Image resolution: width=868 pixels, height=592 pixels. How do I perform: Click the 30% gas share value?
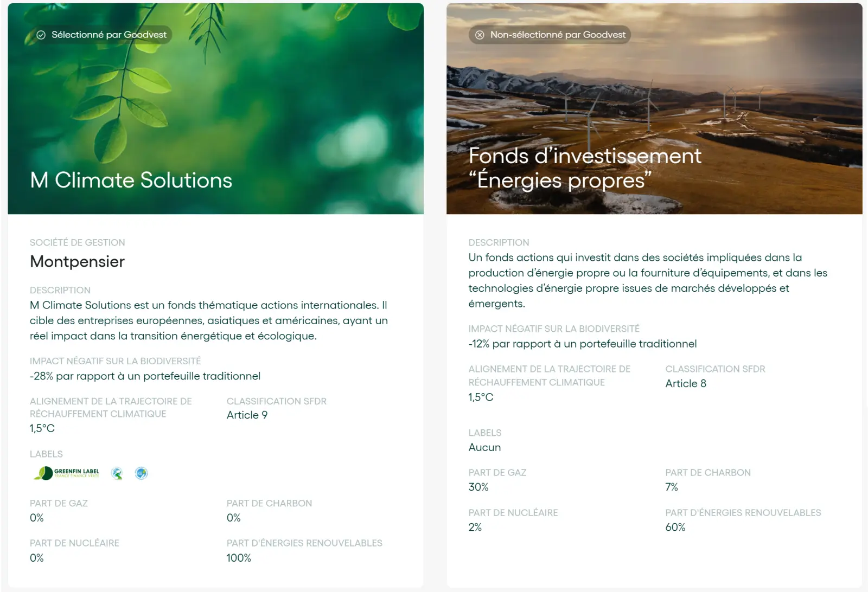[478, 487]
